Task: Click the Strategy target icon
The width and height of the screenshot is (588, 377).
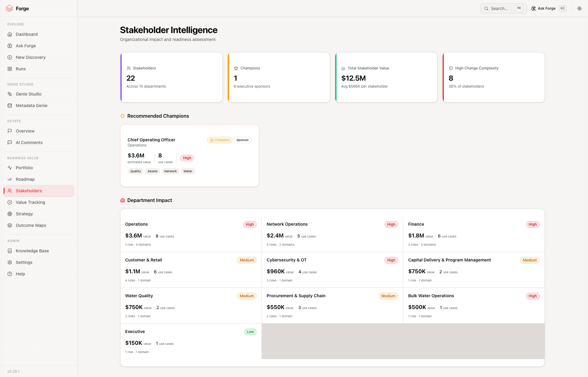Action: tap(10, 214)
